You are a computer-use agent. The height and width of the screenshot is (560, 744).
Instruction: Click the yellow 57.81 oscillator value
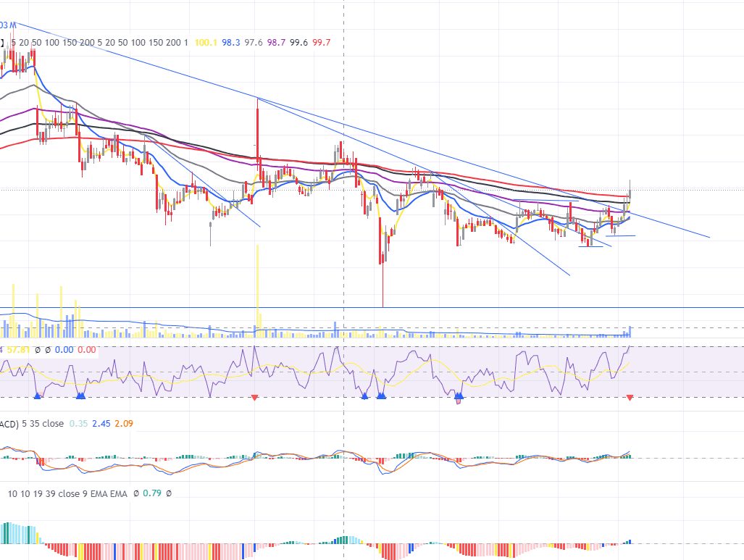pos(18,350)
